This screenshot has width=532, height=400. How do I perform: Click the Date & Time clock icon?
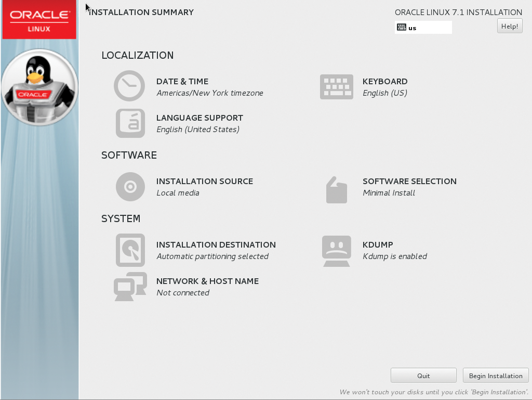129,86
